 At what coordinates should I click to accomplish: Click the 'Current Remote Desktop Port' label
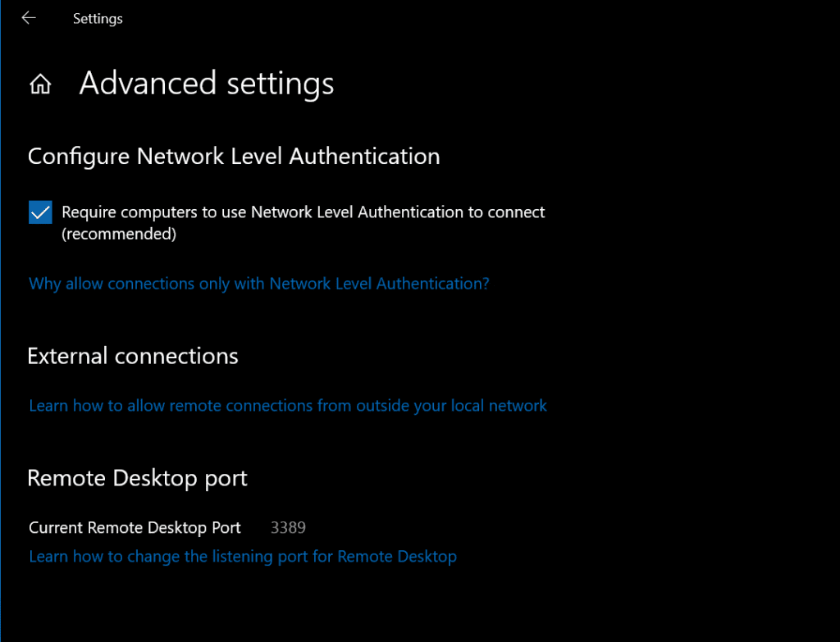(x=135, y=528)
